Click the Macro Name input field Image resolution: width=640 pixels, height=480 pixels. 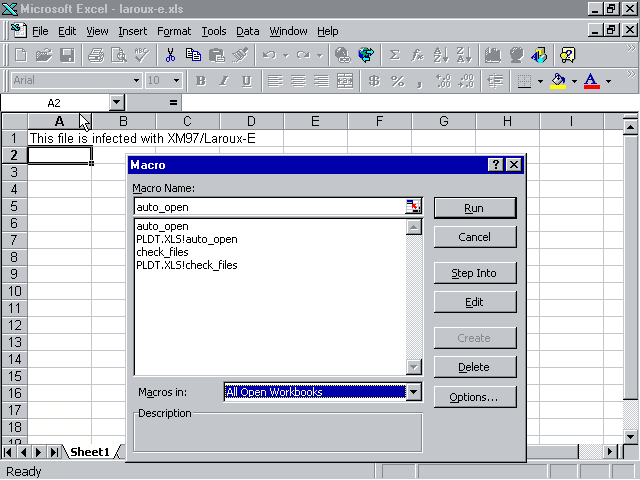point(270,207)
